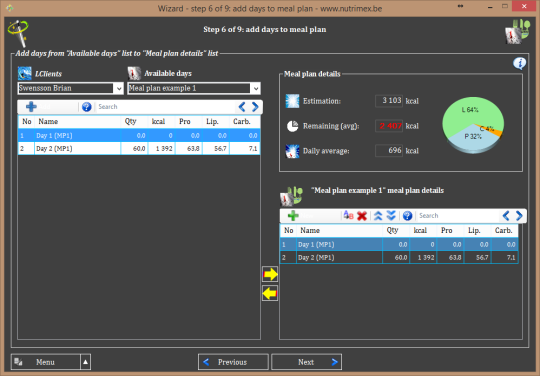Click the Remaining (avg) pie icon

point(292,126)
